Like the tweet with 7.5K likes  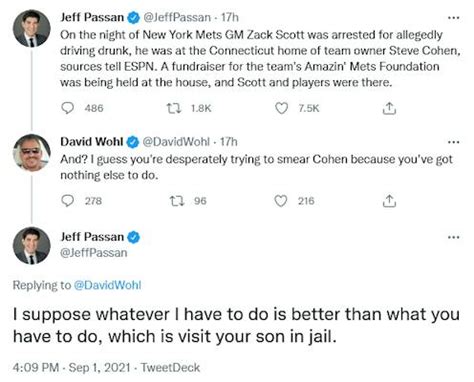pyautogui.click(x=281, y=108)
